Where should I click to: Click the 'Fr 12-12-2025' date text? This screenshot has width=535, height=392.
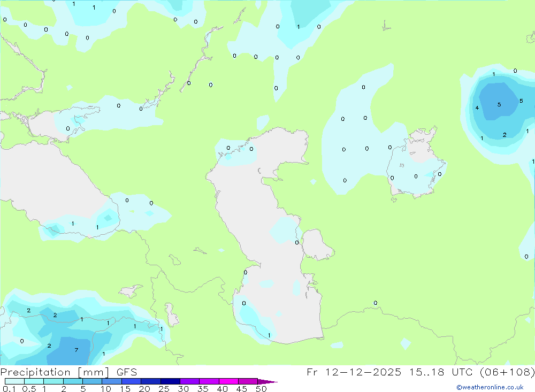tap(354, 372)
